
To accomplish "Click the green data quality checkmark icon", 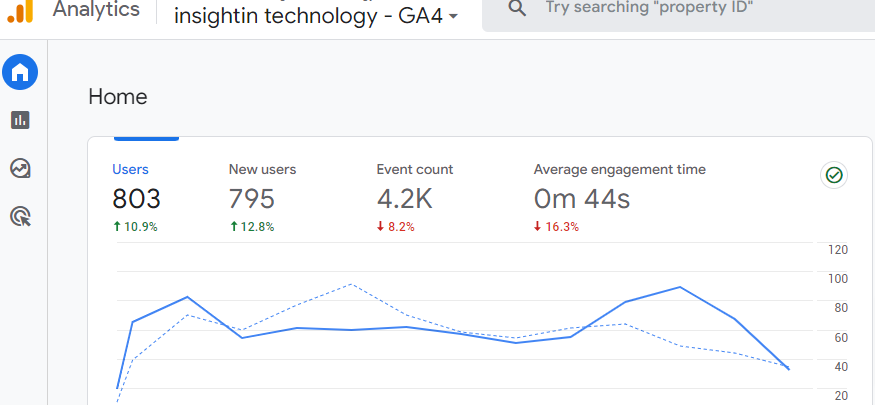I will tap(834, 176).
